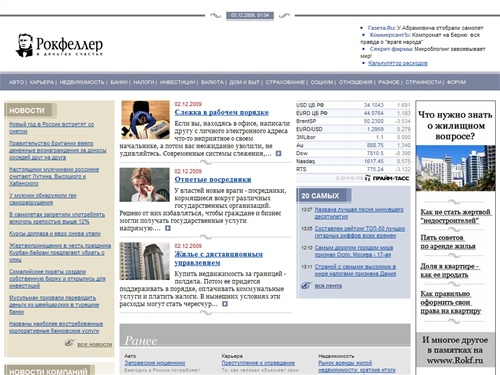Open news Настоящими мужчинами россияне считают Путина
Image resolution: width=500 pixels, height=375 pixels.
(54, 176)
